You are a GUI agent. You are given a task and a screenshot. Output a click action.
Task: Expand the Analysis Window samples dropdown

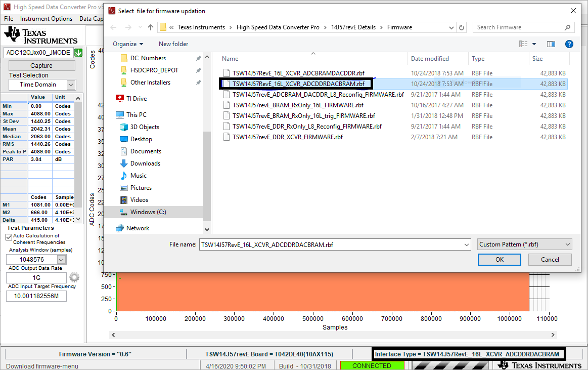(62, 259)
